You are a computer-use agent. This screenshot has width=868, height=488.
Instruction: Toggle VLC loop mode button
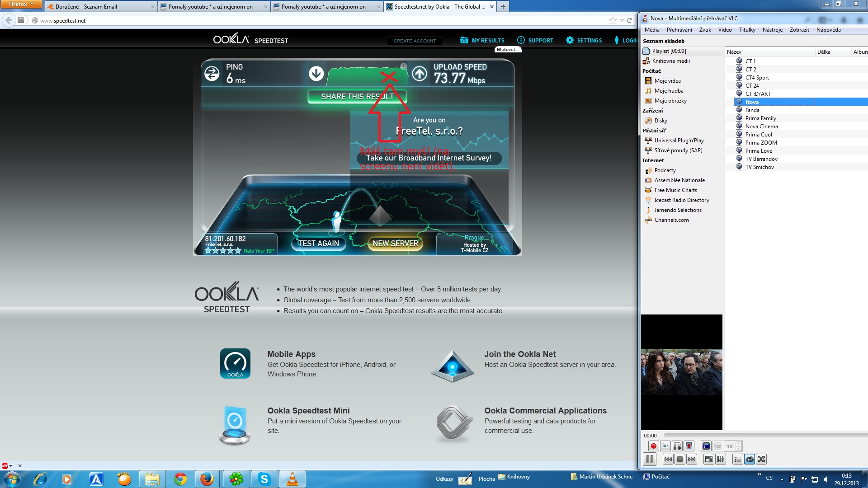[x=750, y=459]
